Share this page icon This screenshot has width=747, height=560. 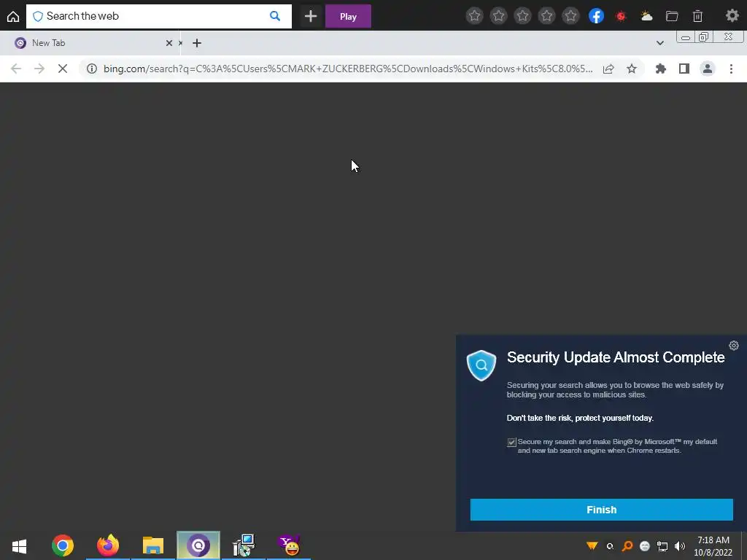coord(608,69)
